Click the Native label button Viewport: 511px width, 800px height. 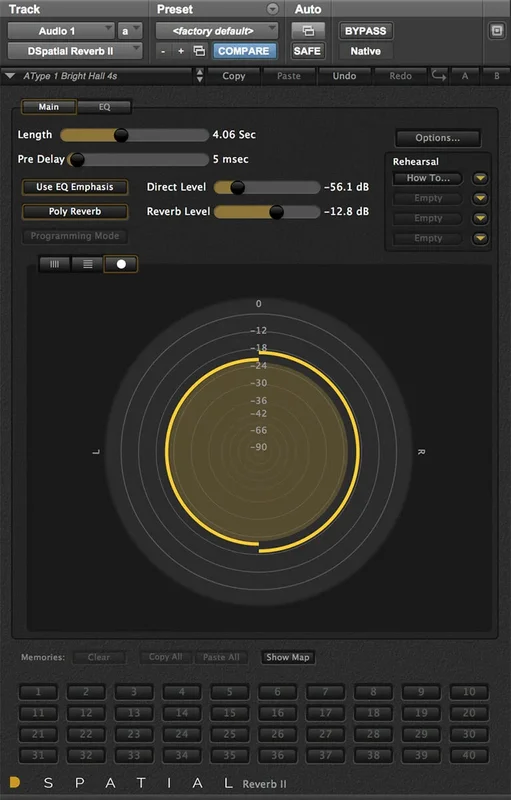[366, 51]
